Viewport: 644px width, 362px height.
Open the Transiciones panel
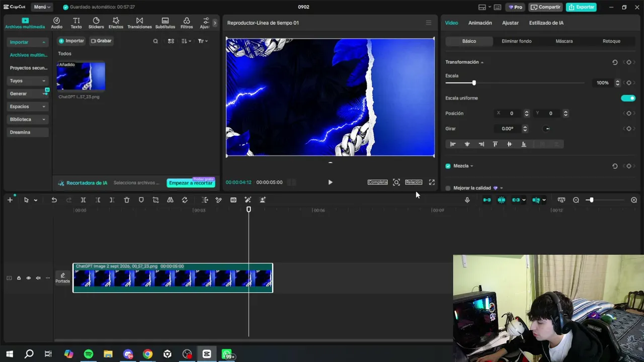(x=139, y=23)
